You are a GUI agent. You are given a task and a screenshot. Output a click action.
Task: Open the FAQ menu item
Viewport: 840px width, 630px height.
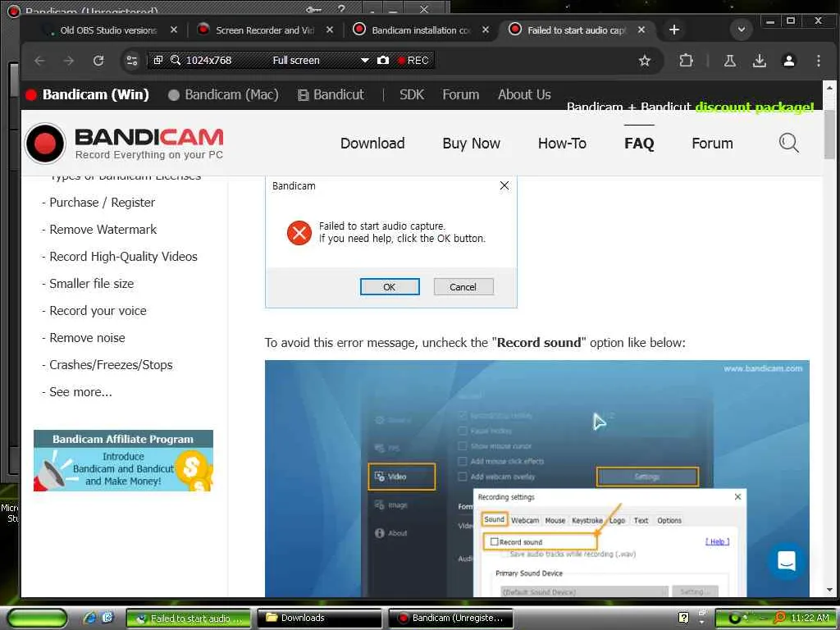(x=639, y=144)
